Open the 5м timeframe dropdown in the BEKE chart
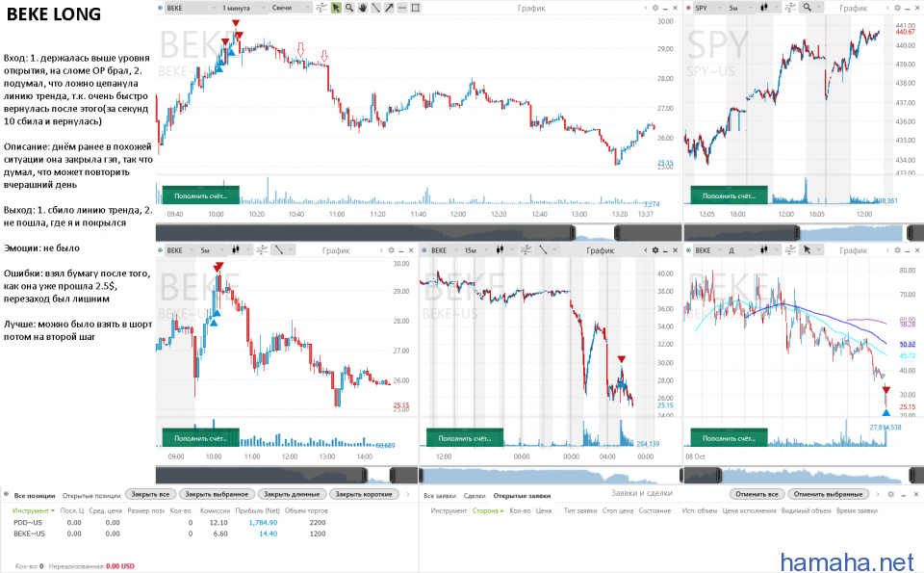 pos(213,250)
